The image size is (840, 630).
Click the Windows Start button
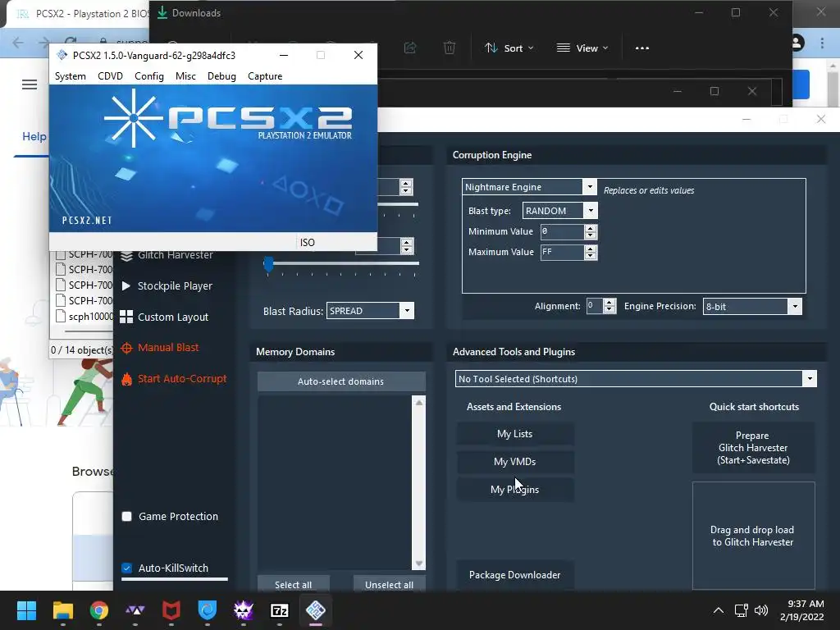[26, 610]
